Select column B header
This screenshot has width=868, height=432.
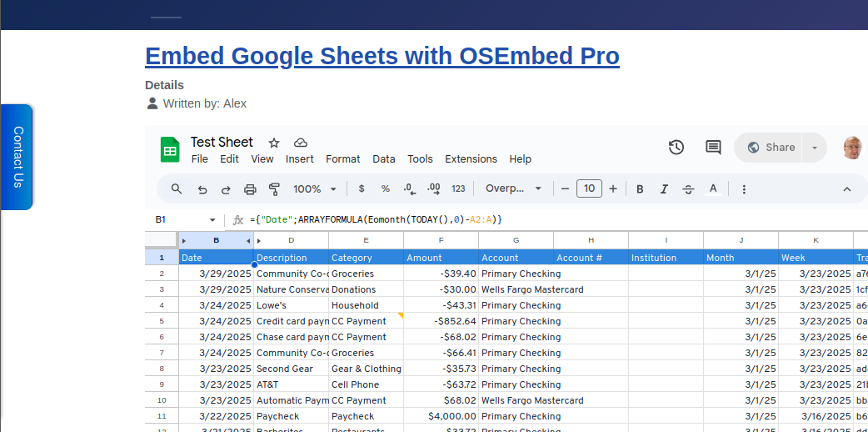tap(216, 241)
